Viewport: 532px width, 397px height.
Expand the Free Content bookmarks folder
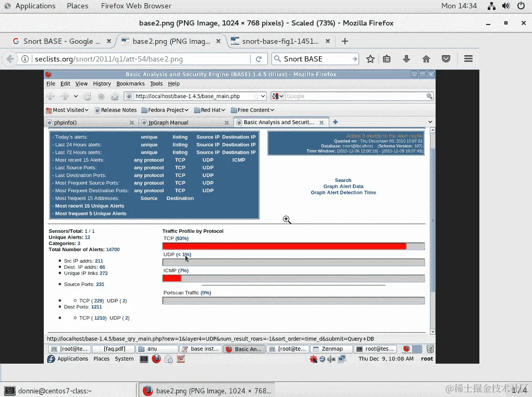click(252, 110)
